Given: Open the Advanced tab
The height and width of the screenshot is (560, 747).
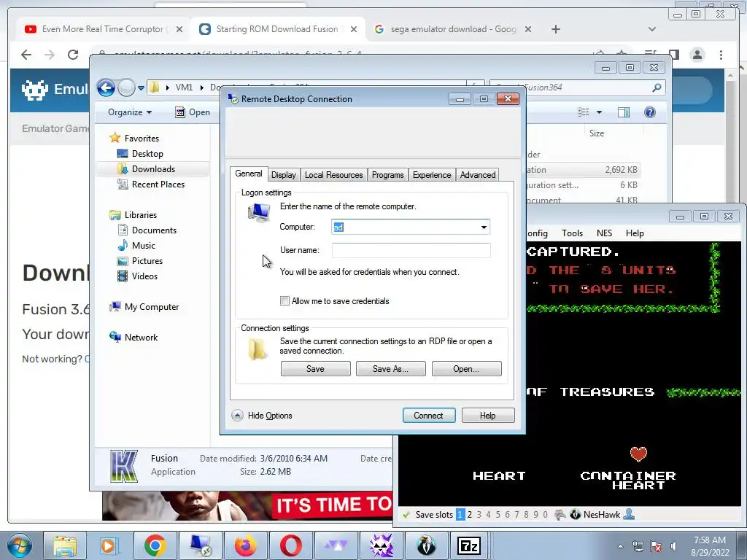Looking at the screenshot, I should (478, 175).
